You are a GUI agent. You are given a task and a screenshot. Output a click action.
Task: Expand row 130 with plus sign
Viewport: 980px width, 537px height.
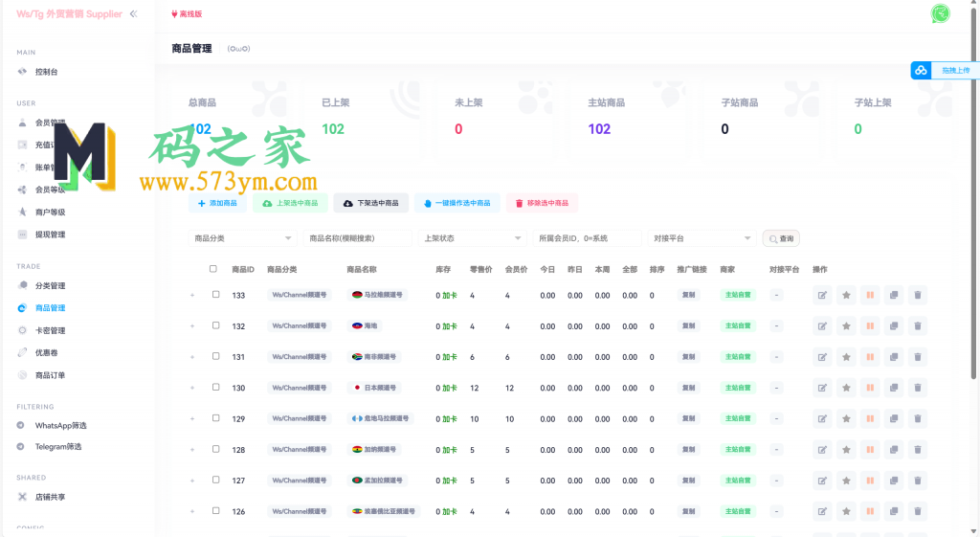pyautogui.click(x=192, y=388)
